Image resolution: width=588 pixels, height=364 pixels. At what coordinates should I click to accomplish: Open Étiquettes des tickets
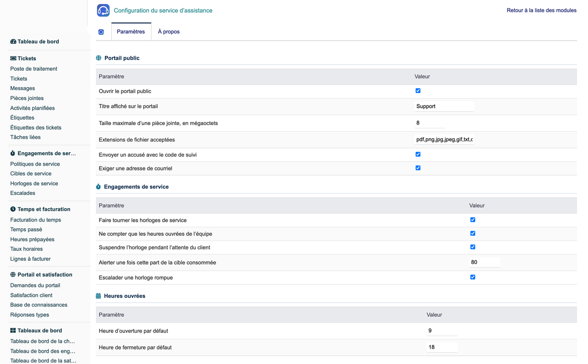(x=36, y=128)
